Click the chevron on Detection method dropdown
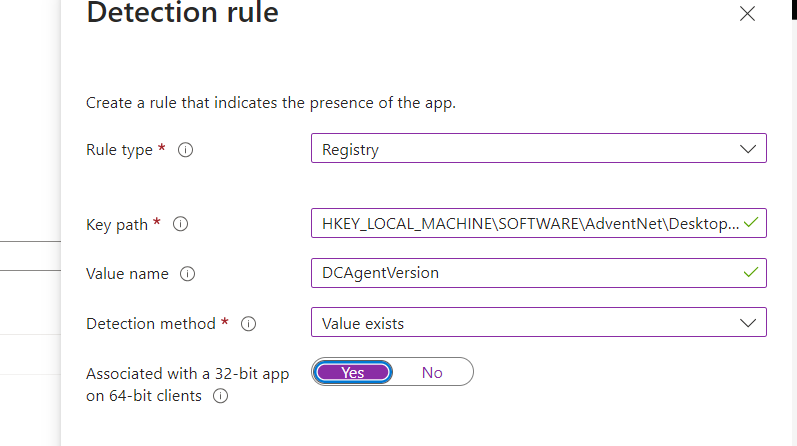 748,323
